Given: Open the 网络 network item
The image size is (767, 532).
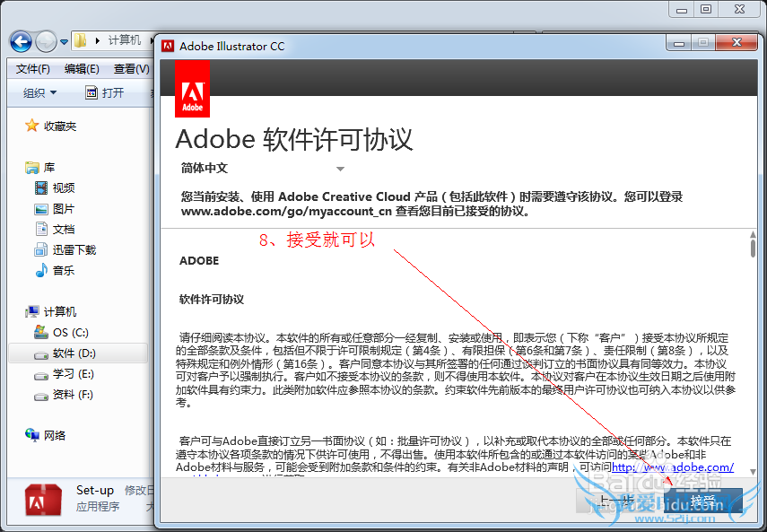Looking at the screenshot, I should coord(55,435).
